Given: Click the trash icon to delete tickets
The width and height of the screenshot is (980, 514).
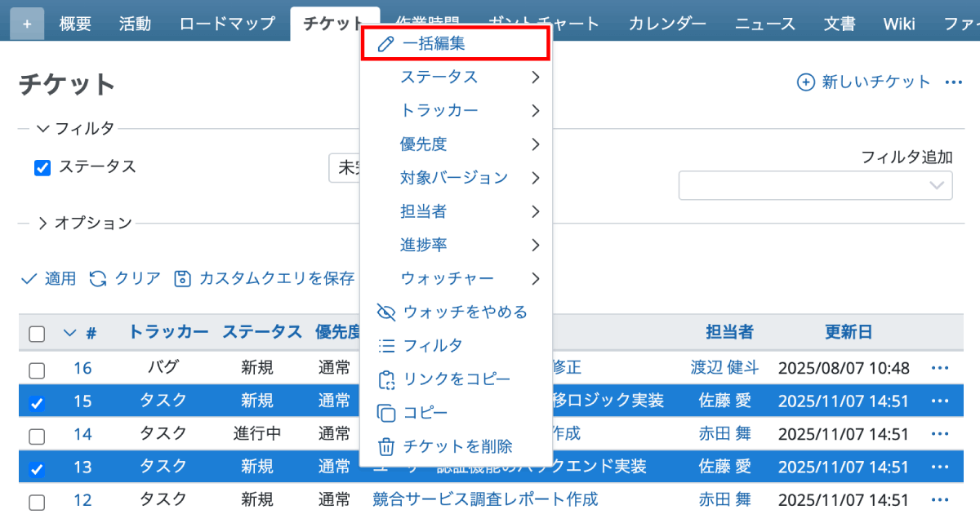Looking at the screenshot, I should [385, 446].
